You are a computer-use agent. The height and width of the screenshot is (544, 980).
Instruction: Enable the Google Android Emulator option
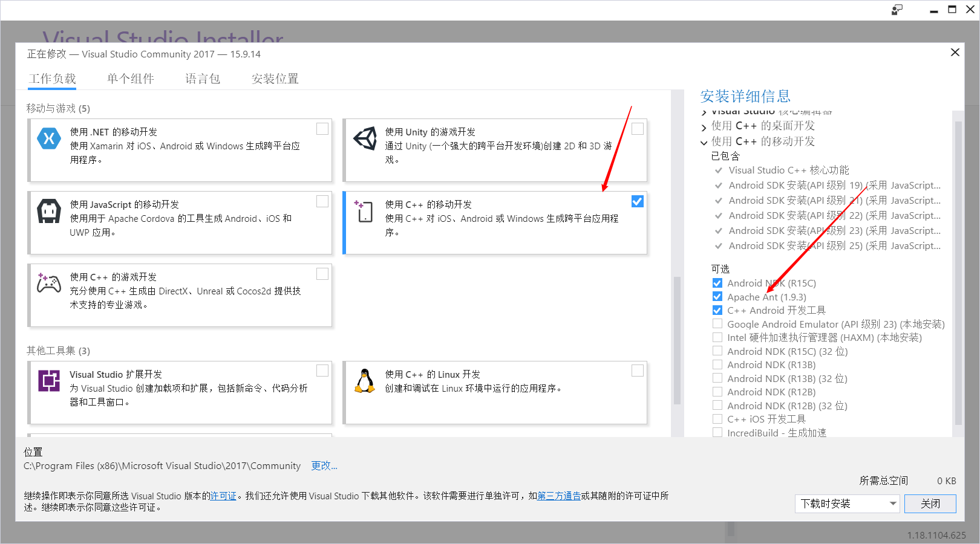[x=717, y=324]
